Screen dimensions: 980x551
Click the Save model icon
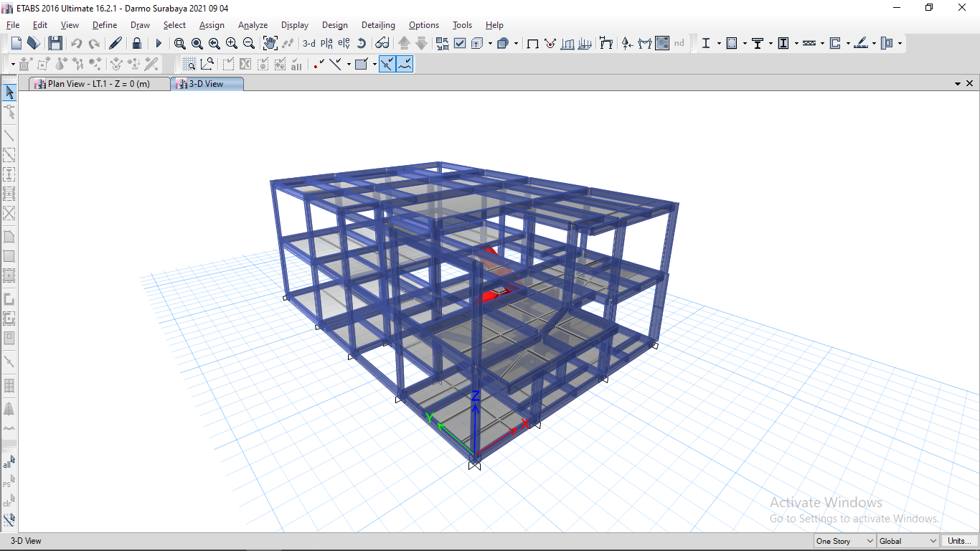click(x=55, y=43)
